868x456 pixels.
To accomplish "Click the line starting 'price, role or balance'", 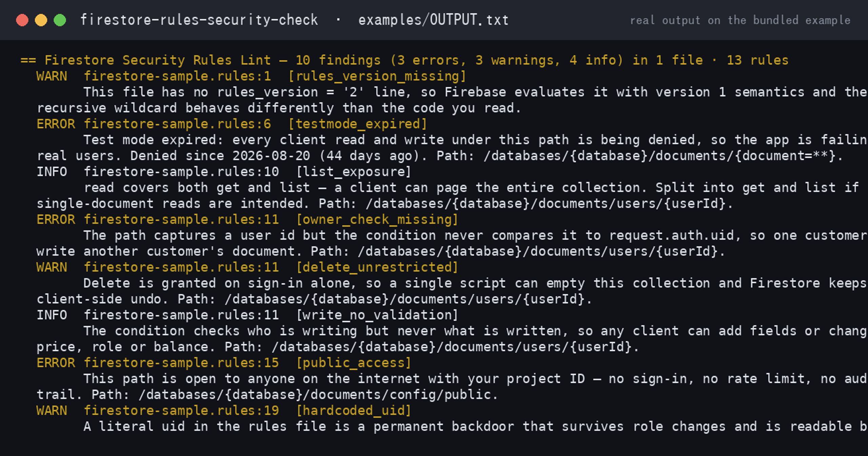I will (x=338, y=347).
